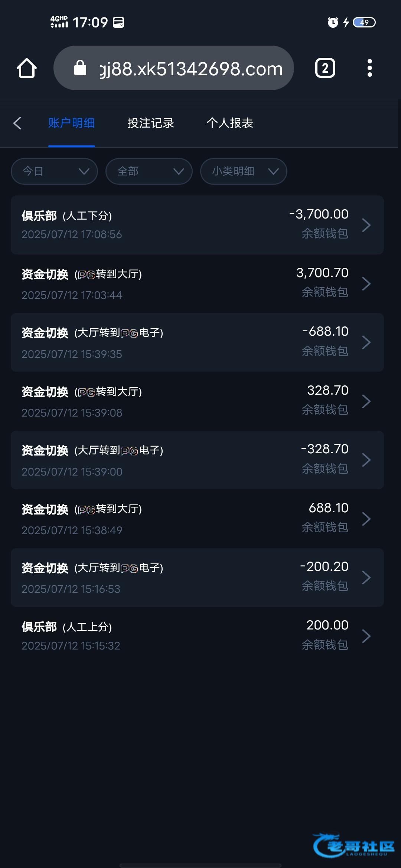Open the 3,700.70 PG转到大厅 transaction
Viewport: 401px width, 868px height.
coord(197,284)
